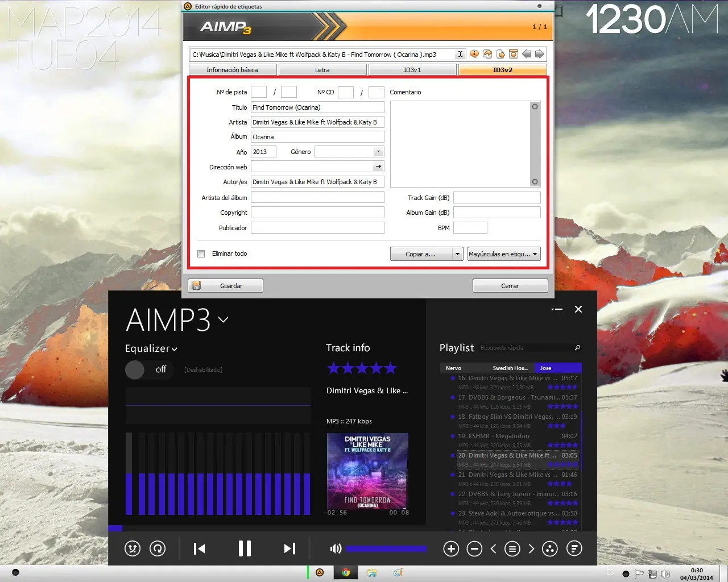
Task: Click the Título input field
Action: click(317, 107)
